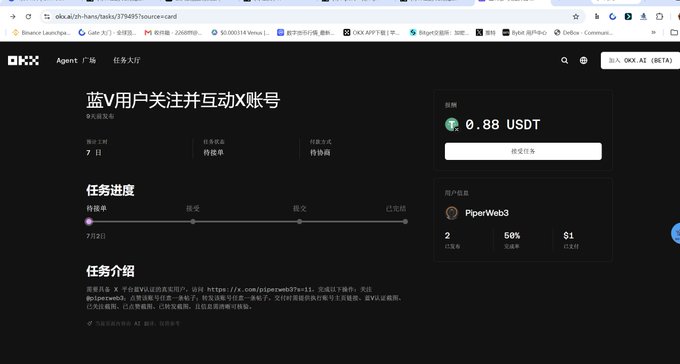Screen dimensions: 680x364
Task: Click the 接受 progress step dot
Action: tap(193, 221)
